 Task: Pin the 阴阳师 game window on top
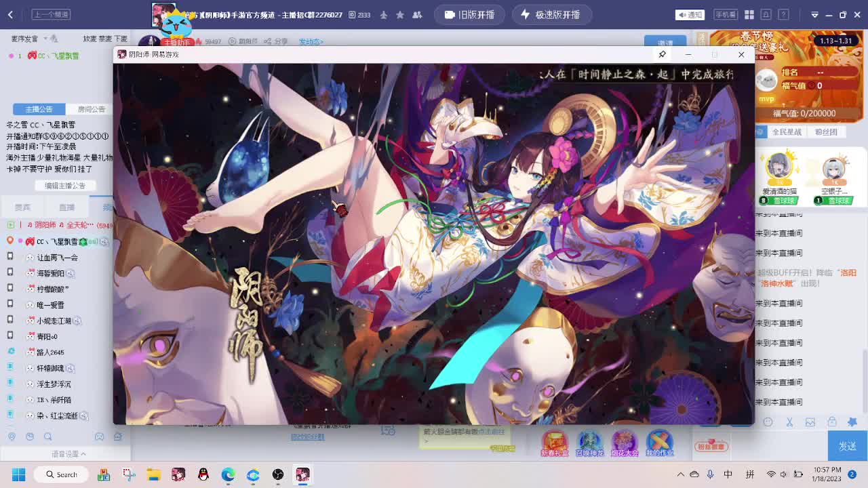click(663, 54)
